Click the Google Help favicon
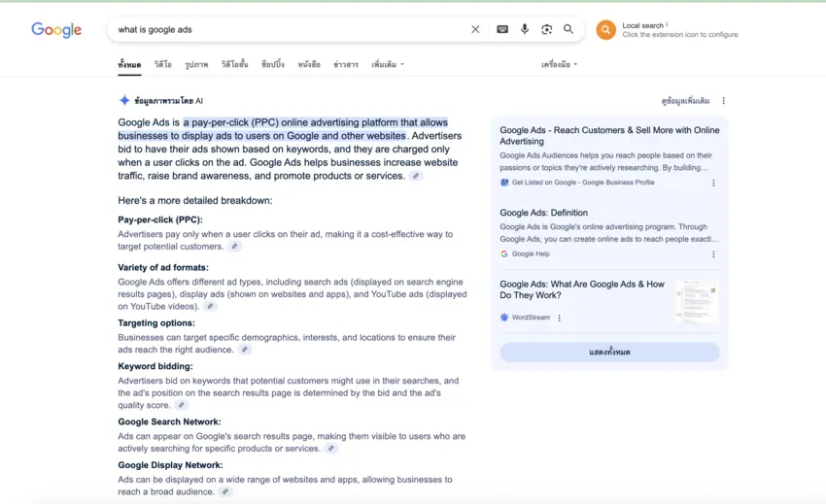The image size is (826, 504). click(x=504, y=253)
